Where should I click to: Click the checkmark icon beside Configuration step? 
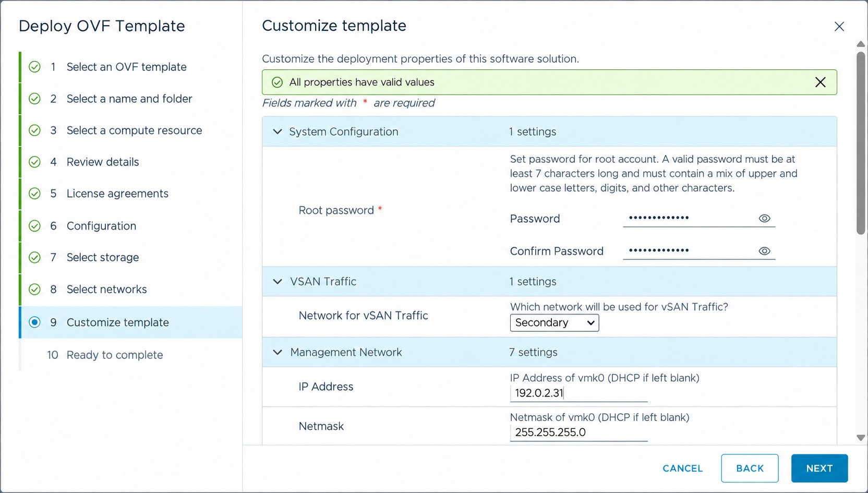point(34,226)
